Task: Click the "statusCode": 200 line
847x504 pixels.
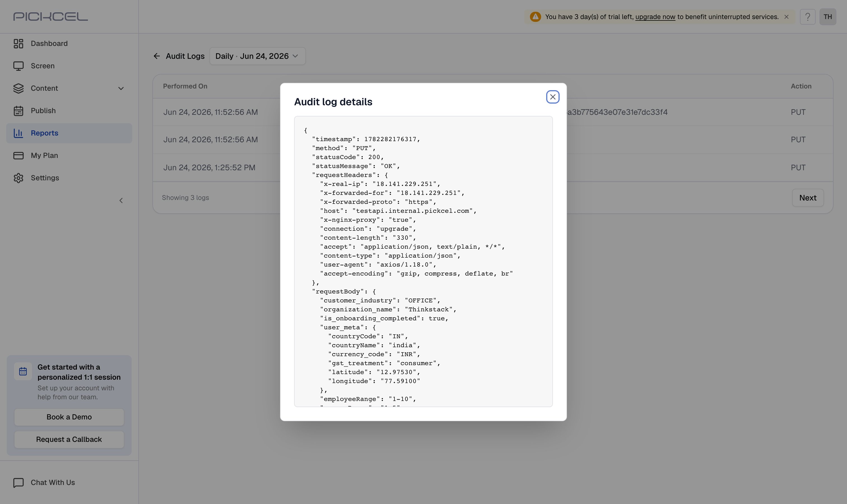Action: 348,157
